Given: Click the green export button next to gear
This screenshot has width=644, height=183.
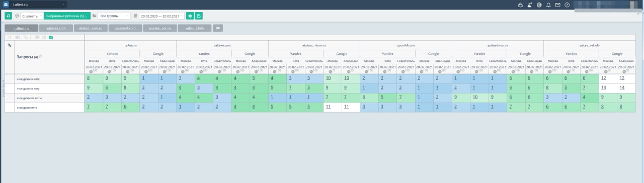Looking at the screenshot, I should [199, 16].
